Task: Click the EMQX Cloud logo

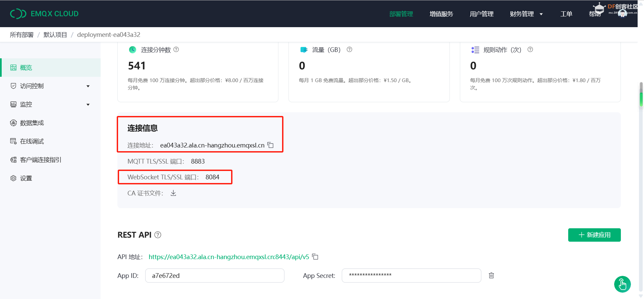Action: (x=44, y=14)
